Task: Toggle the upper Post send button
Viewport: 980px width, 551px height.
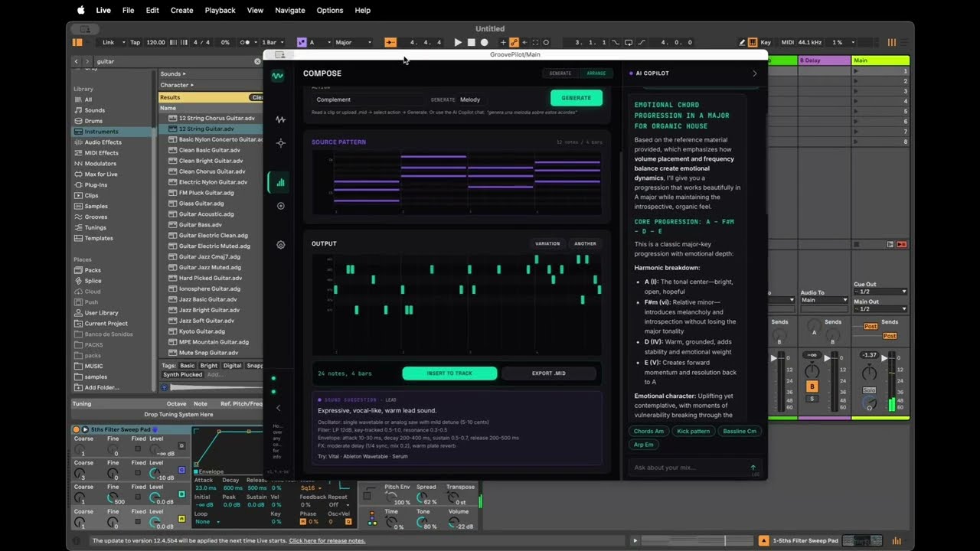Action: [x=870, y=326]
